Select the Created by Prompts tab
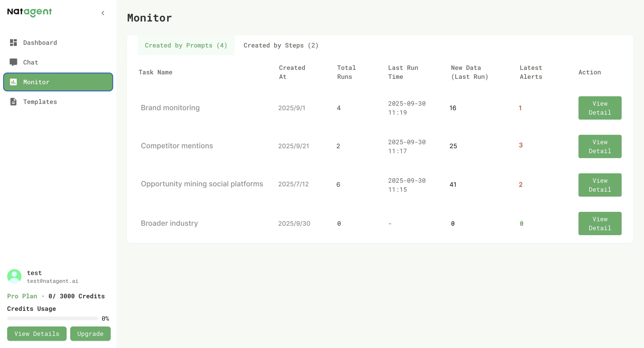The width and height of the screenshot is (644, 348). [186, 45]
